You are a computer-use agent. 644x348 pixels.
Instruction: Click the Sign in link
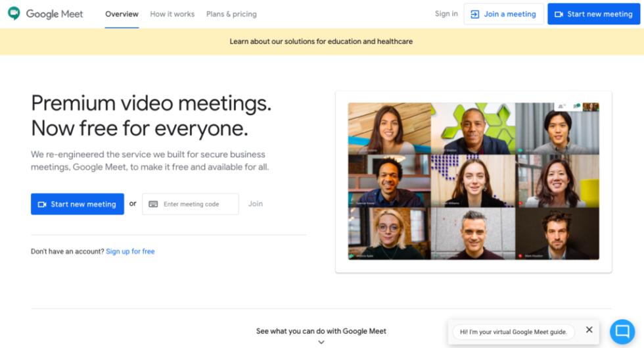pos(446,14)
